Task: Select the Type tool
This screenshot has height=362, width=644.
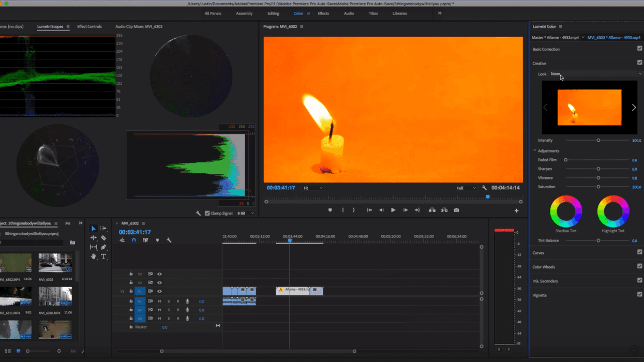Action: 103,257
